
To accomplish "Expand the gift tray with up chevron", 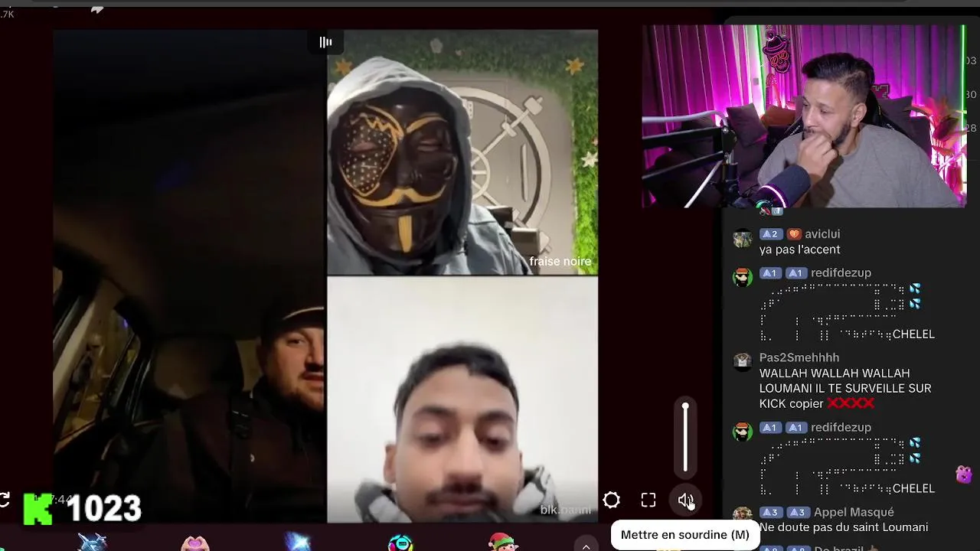I will (x=586, y=546).
